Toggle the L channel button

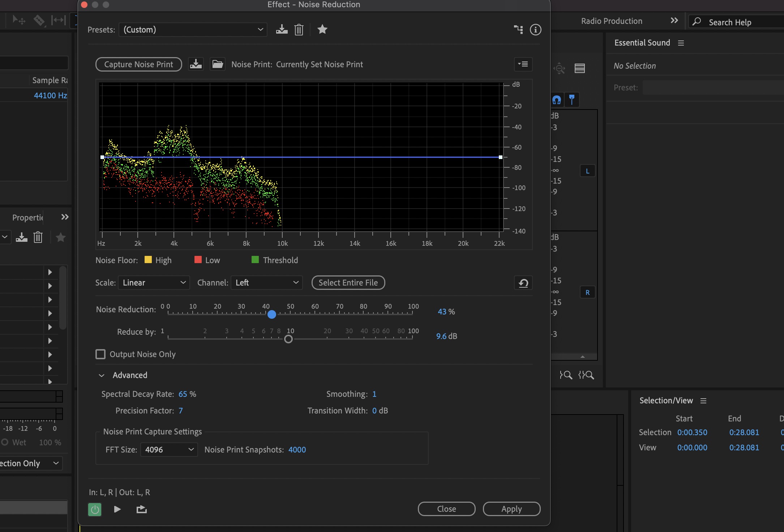[588, 171]
